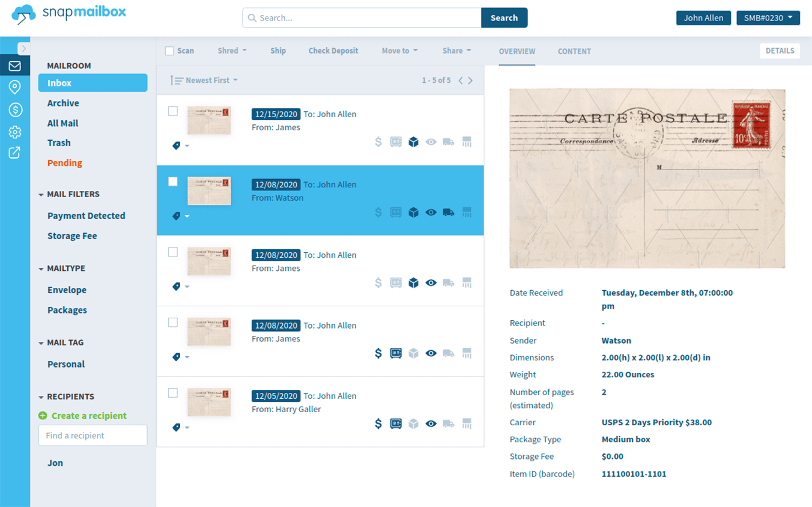The image size is (812, 507).
Task: Click the Check Deposit action
Action: (333, 51)
